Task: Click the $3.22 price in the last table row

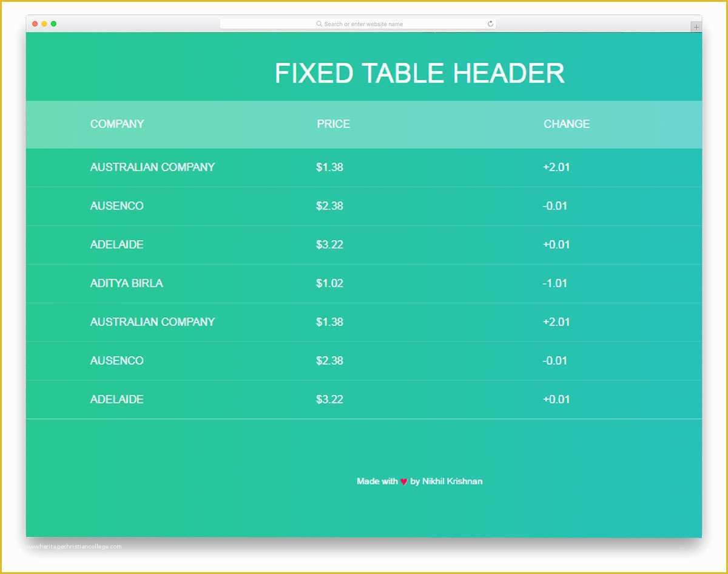Action: [x=329, y=399]
